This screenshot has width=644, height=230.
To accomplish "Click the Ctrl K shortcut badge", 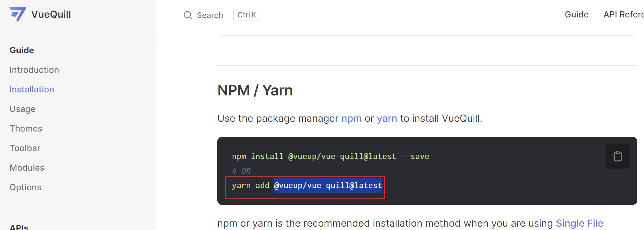I will click(x=247, y=15).
